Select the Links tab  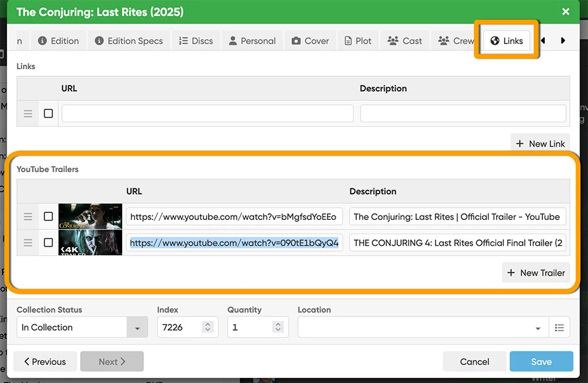[507, 41]
